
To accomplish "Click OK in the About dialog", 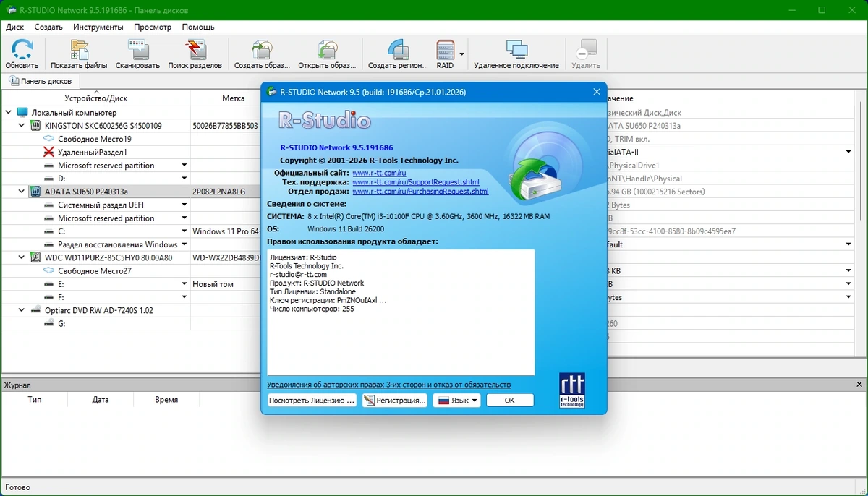I will tap(510, 401).
